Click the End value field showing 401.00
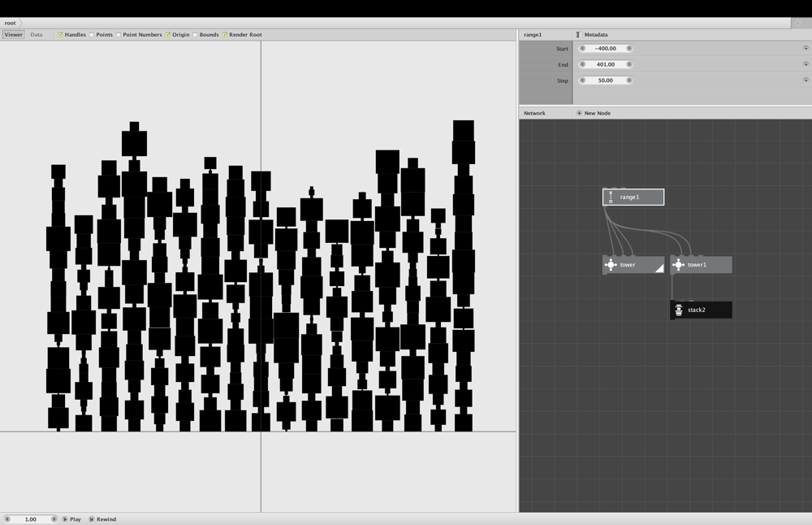 pos(606,64)
